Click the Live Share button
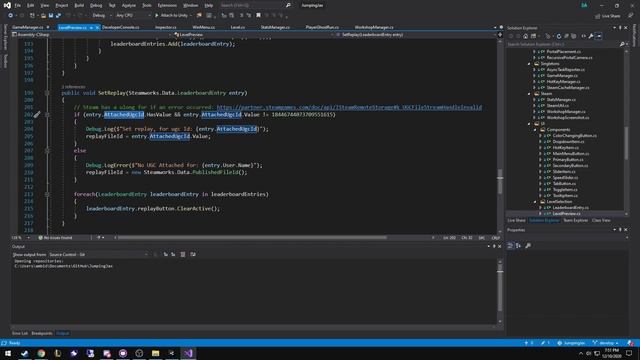Screen dimensions: 640x360 pyautogui.click(x=608, y=16)
